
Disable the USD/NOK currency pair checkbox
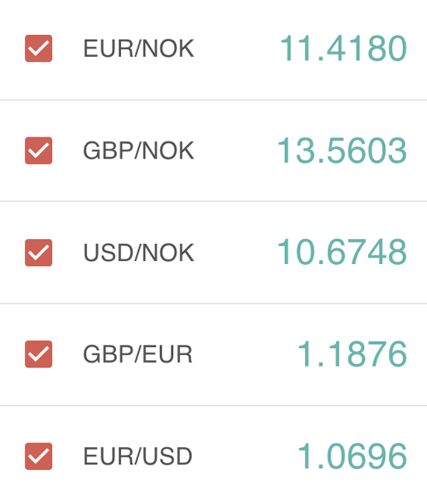click(39, 252)
